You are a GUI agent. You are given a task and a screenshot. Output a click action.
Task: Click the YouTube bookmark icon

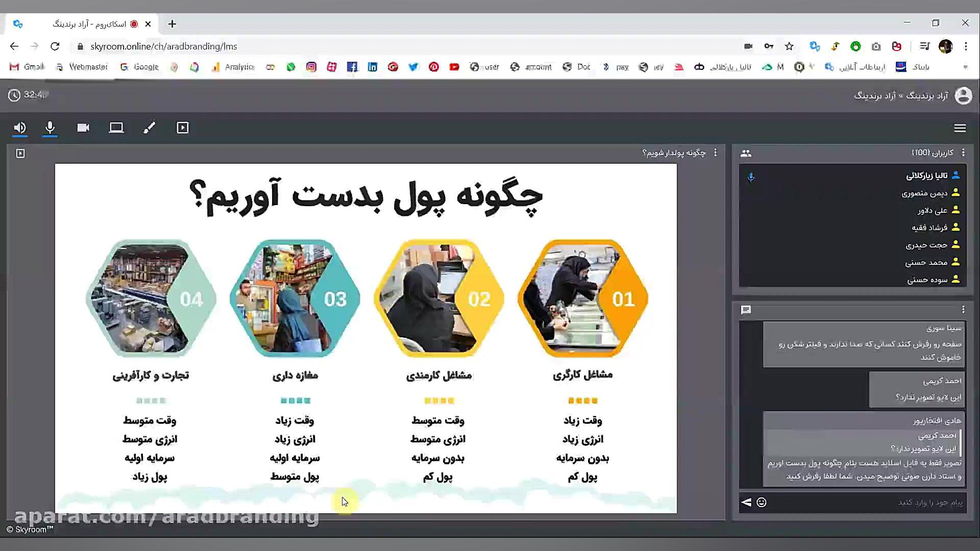[454, 67]
